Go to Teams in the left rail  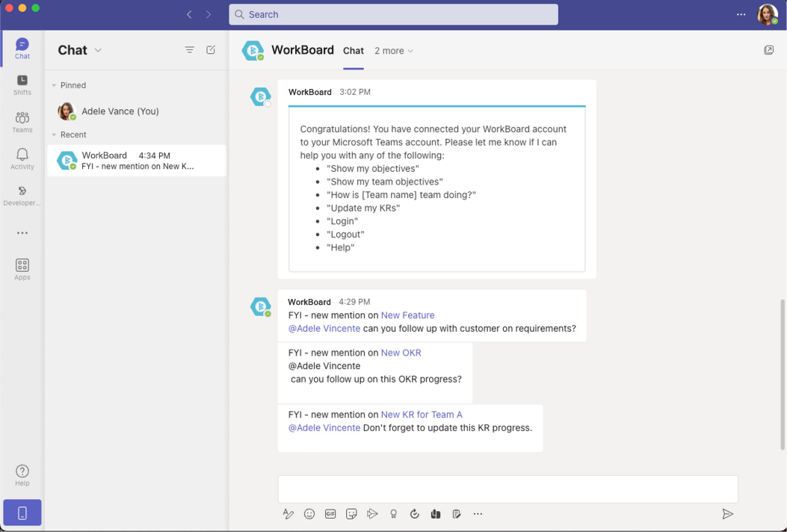[22, 122]
